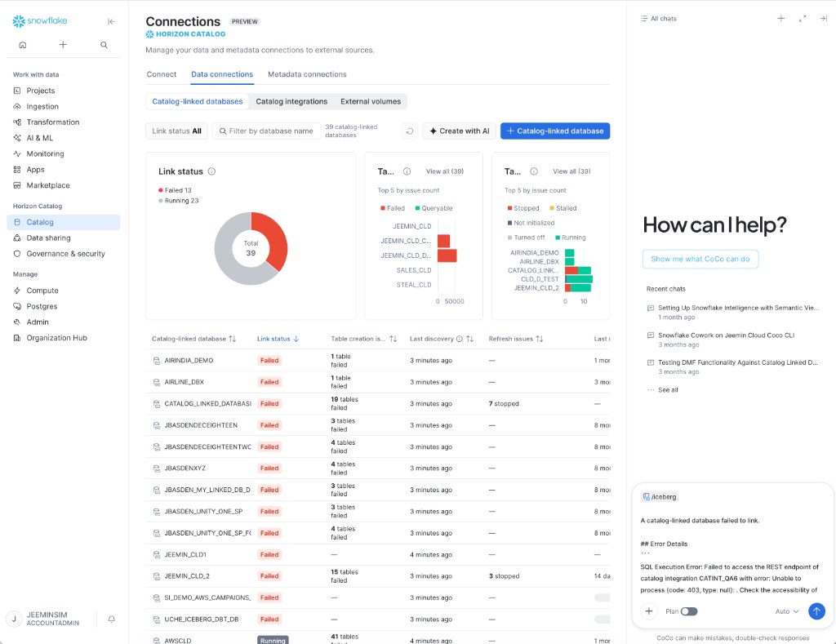Click View all (39) on Stopped/Stalled card
Image resolution: width=836 pixels, height=644 pixels.
click(x=571, y=171)
